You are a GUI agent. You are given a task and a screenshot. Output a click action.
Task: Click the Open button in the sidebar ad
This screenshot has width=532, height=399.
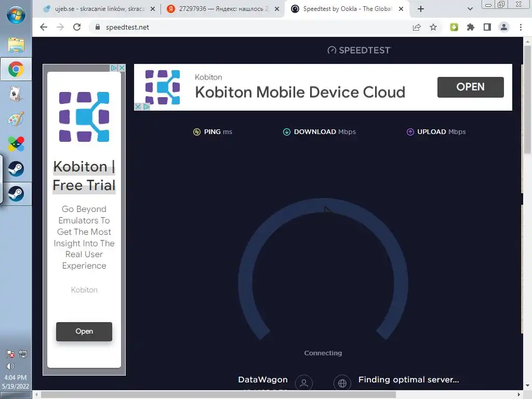84,331
